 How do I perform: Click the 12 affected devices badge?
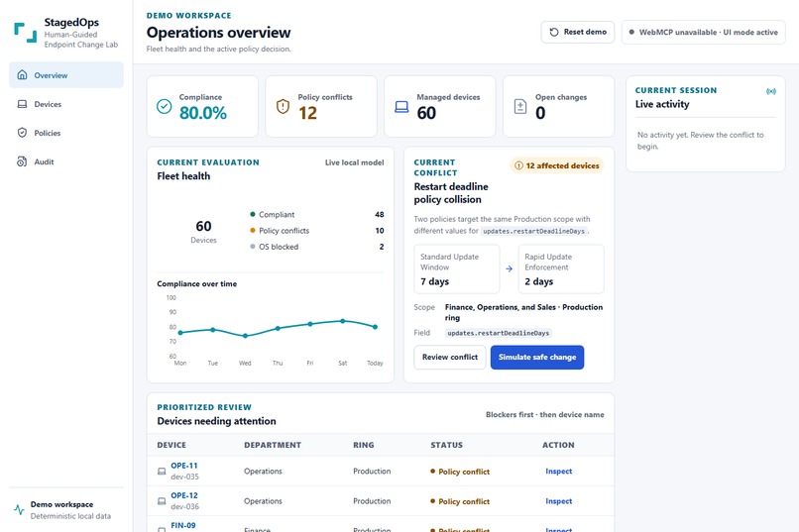pos(557,165)
